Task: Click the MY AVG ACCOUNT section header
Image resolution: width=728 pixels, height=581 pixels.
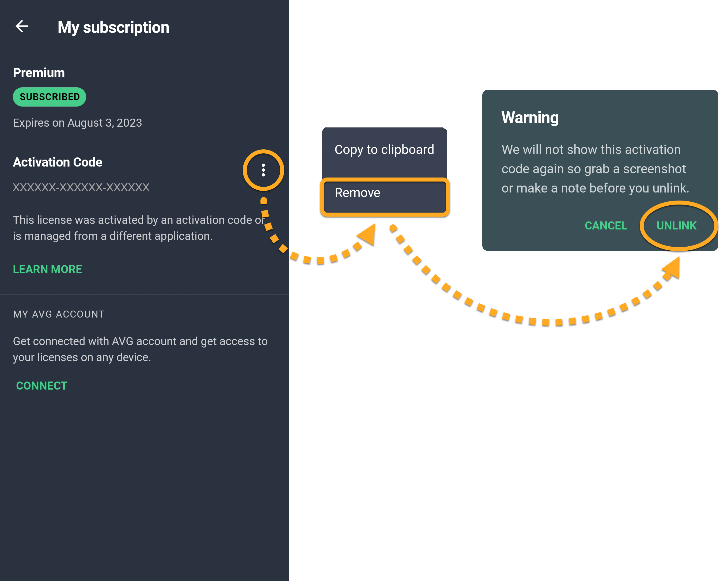Action: pos(59,314)
